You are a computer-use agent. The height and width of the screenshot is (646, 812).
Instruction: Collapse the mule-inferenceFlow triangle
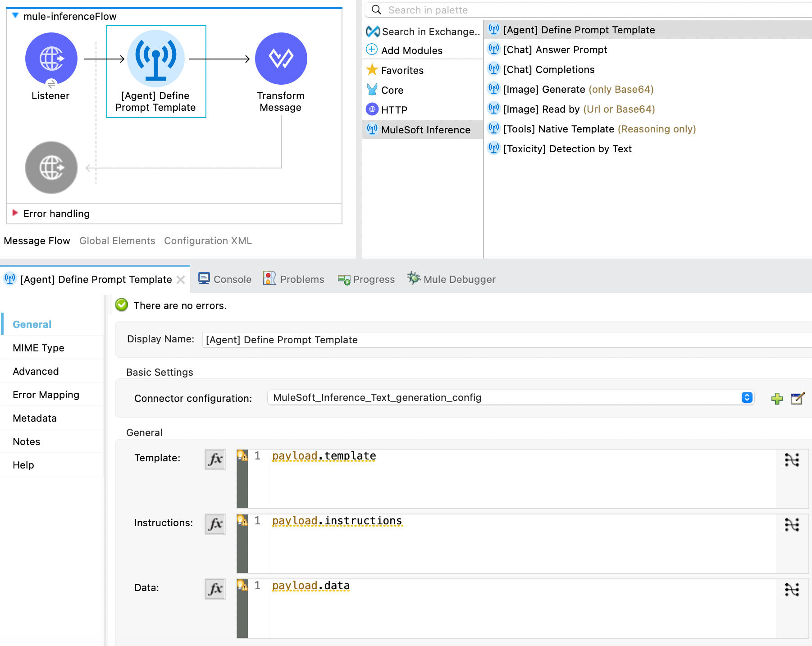[15, 16]
